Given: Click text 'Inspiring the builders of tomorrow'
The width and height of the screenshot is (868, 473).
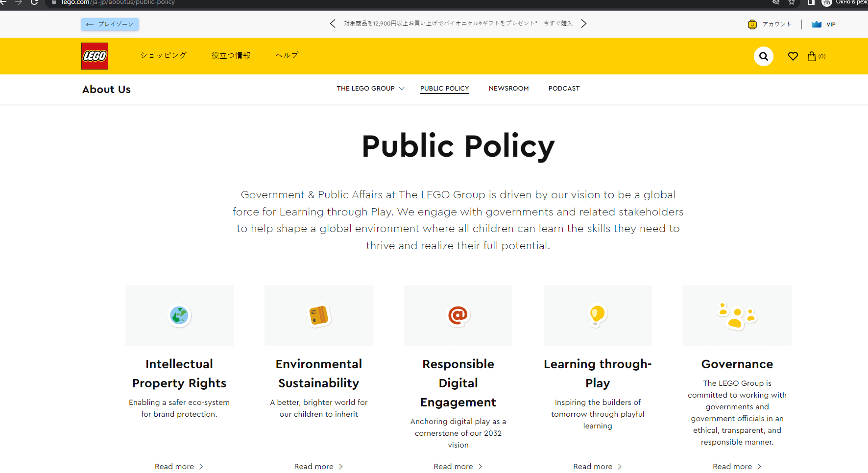Looking at the screenshot, I should point(598,414).
